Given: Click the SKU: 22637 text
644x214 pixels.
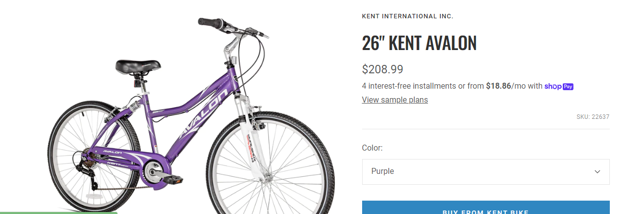Looking at the screenshot, I should click(x=592, y=117).
